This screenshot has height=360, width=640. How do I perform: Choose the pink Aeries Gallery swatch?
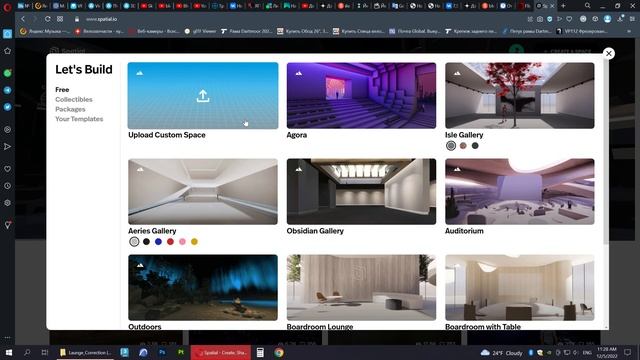point(182,242)
